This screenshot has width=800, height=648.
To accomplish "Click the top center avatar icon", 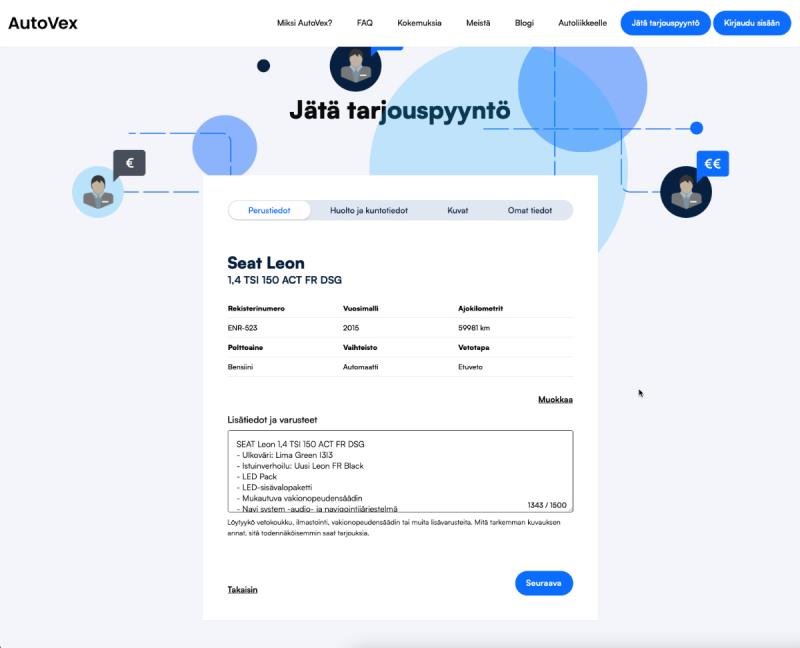I will click(x=355, y=67).
